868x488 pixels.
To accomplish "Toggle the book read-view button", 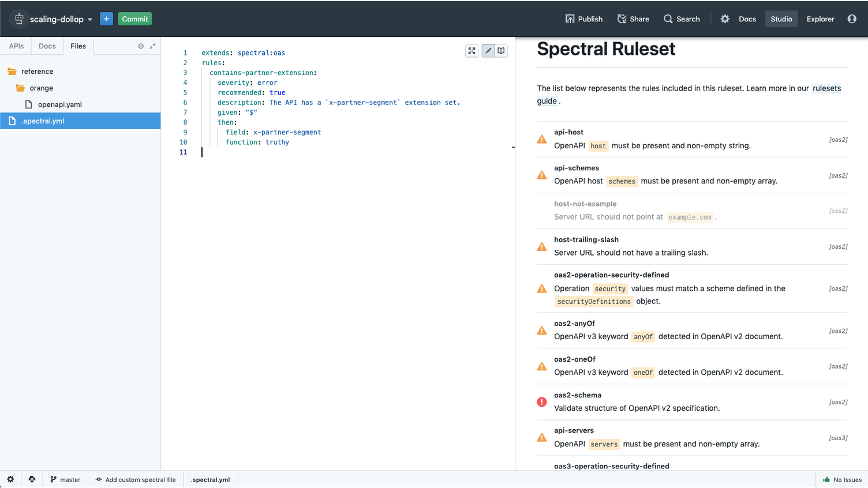I will (501, 51).
